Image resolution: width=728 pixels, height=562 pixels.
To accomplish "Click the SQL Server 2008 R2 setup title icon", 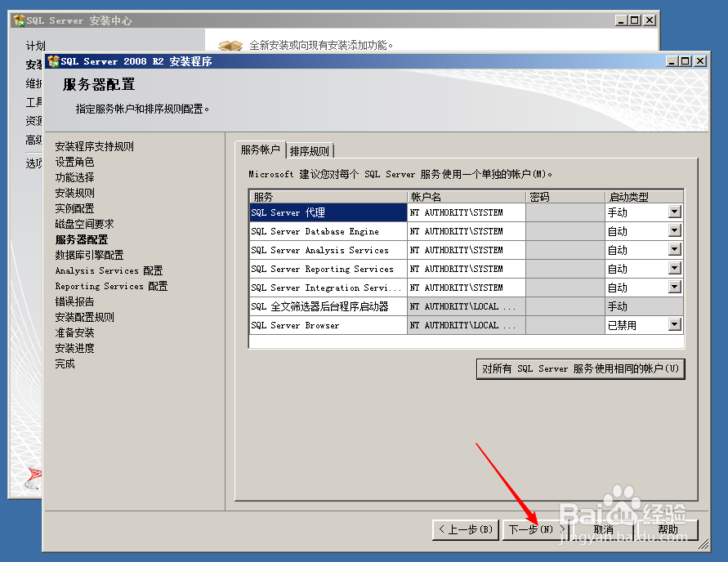I will [53, 61].
